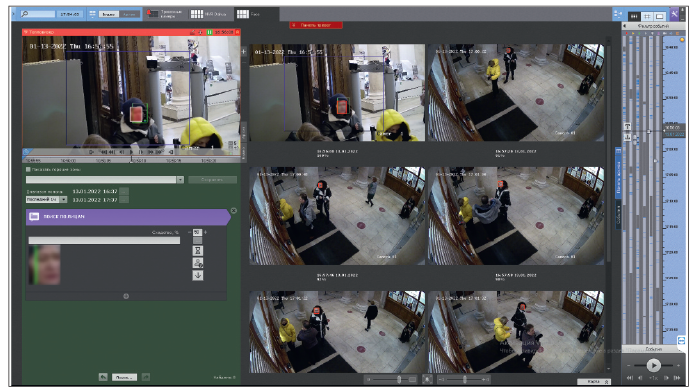Click the person-search icon in face search panel
The width and height of the screenshot is (699, 392).
click(197, 263)
